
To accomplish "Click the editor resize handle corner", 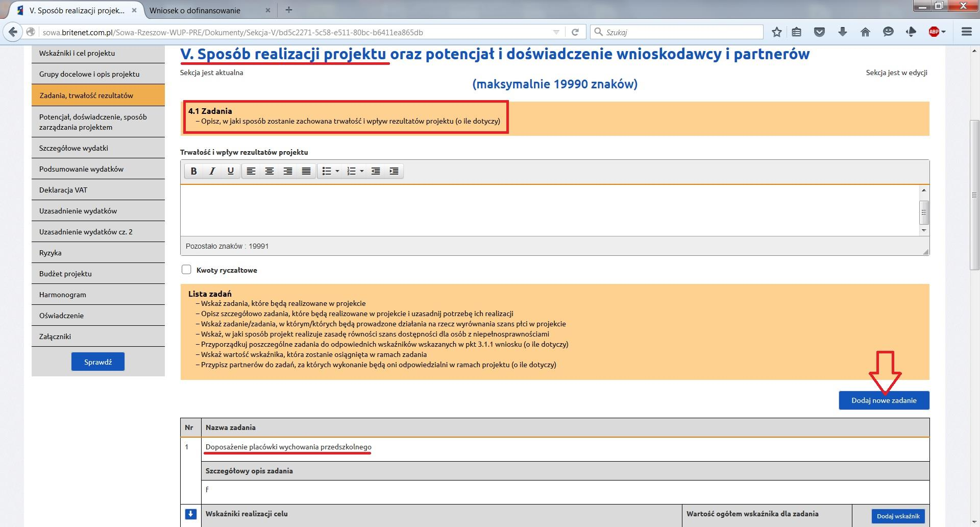I will pos(926,252).
